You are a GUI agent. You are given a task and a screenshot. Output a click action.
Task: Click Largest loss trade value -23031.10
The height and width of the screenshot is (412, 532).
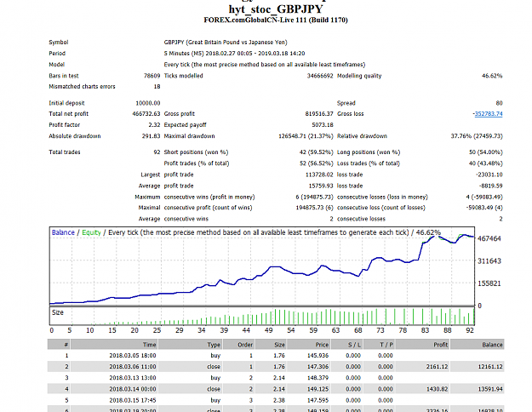489,175
